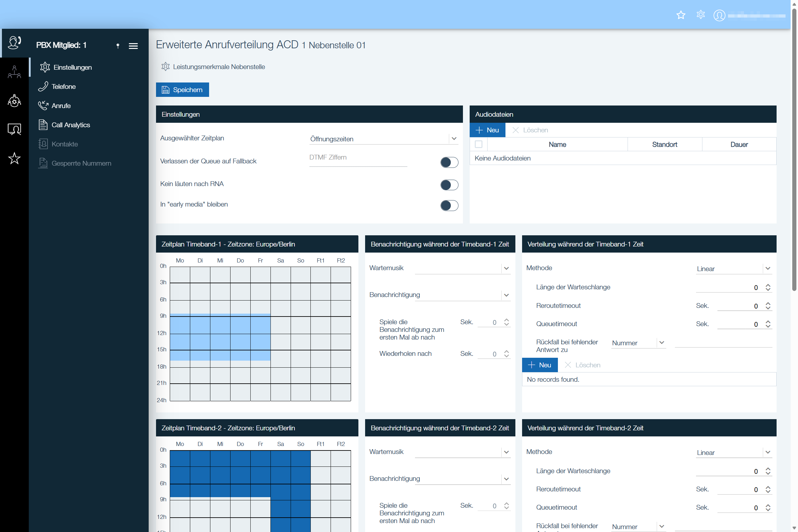
Task: Click the page vertical scrollbar
Action: click(794, 149)
